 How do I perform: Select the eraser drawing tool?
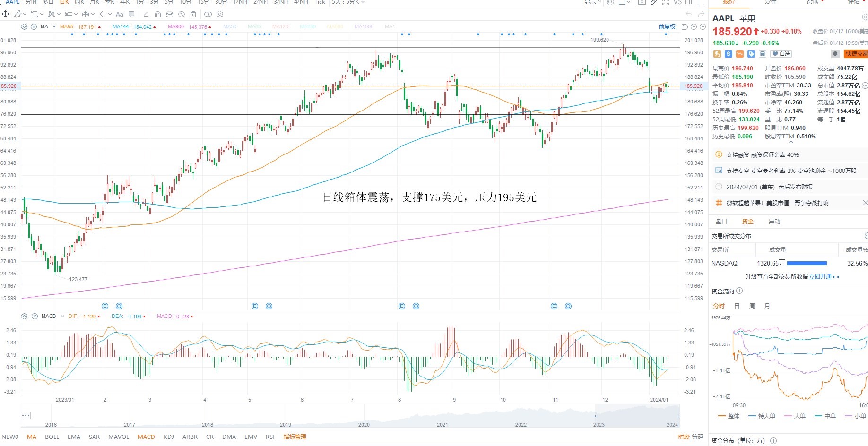tap(146, 14)
